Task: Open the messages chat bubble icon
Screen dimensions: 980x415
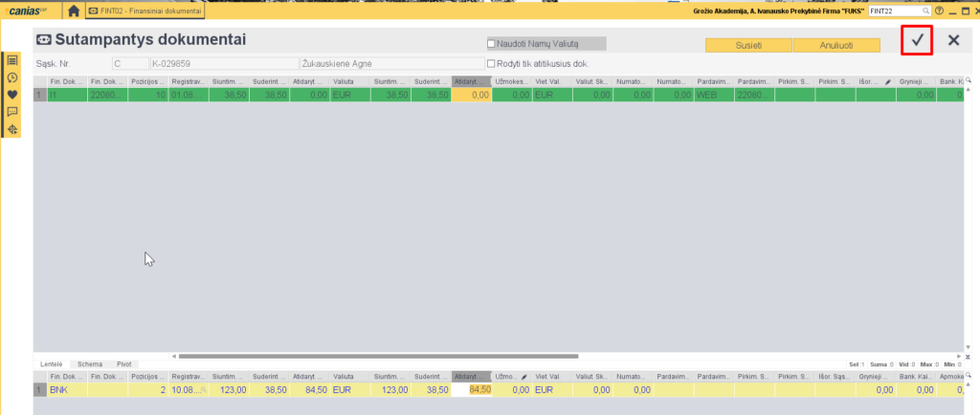Action: [12, 111]
